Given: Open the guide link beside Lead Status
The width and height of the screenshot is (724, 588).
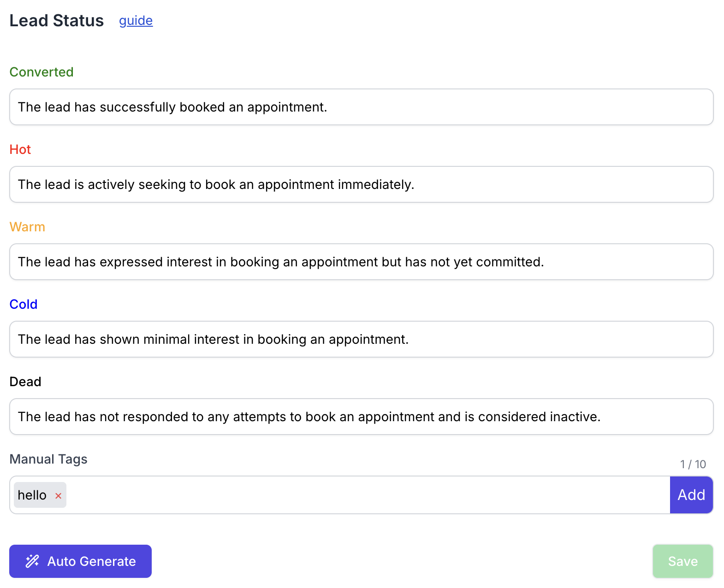Looking at the screenshot, I should tap(136, 21).
